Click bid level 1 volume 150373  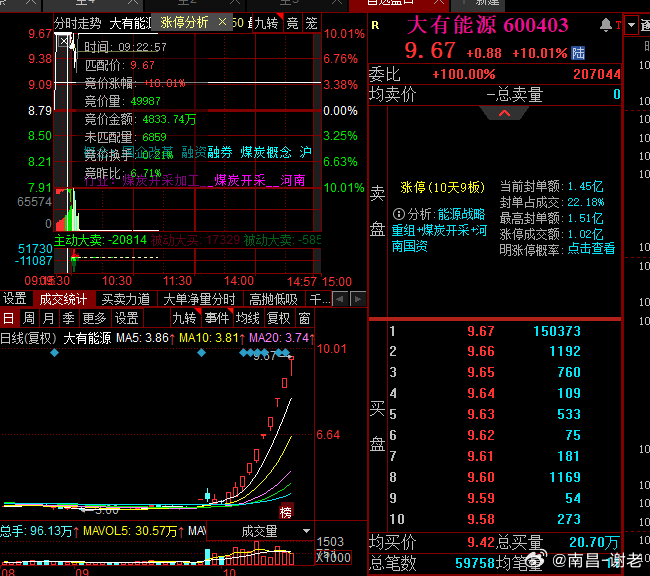pyautogui.click(x=557, y=331)
